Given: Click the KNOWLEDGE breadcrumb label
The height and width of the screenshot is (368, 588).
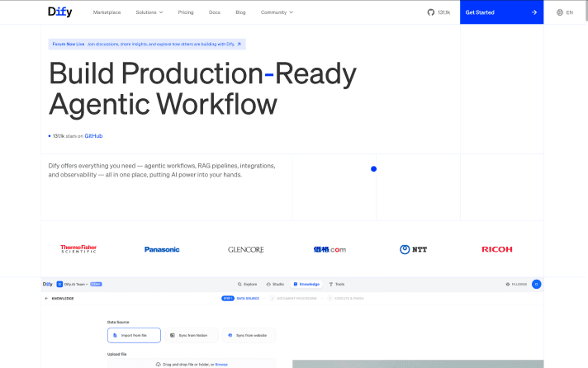Looking at the screenshot, I should [63, 299].
